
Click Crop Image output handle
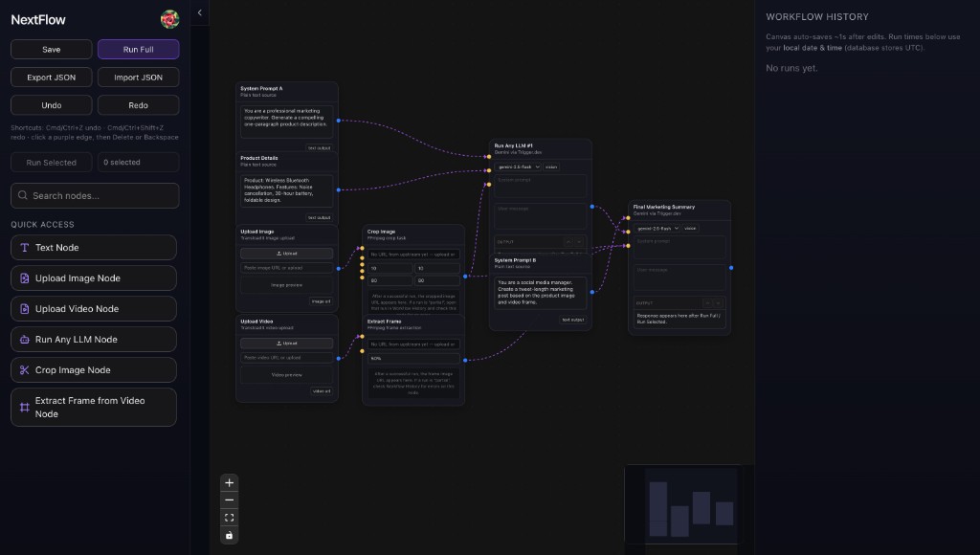click(465, 277)
